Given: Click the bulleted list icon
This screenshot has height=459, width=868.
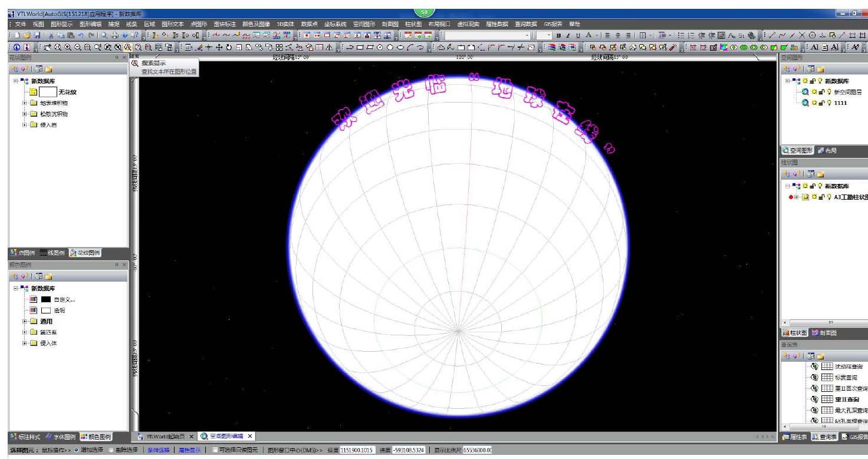Looking at the screenshot, I should [x=681, y=35].
